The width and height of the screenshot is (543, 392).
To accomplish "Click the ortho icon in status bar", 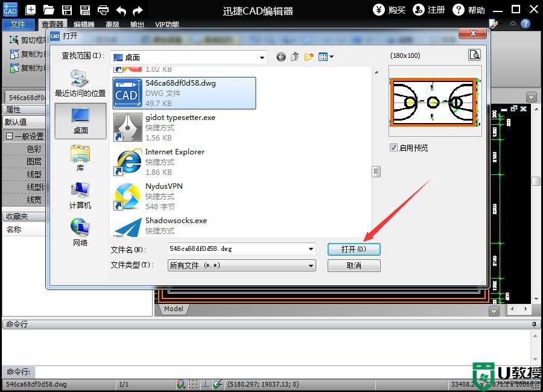I will (x=205, y=384).
